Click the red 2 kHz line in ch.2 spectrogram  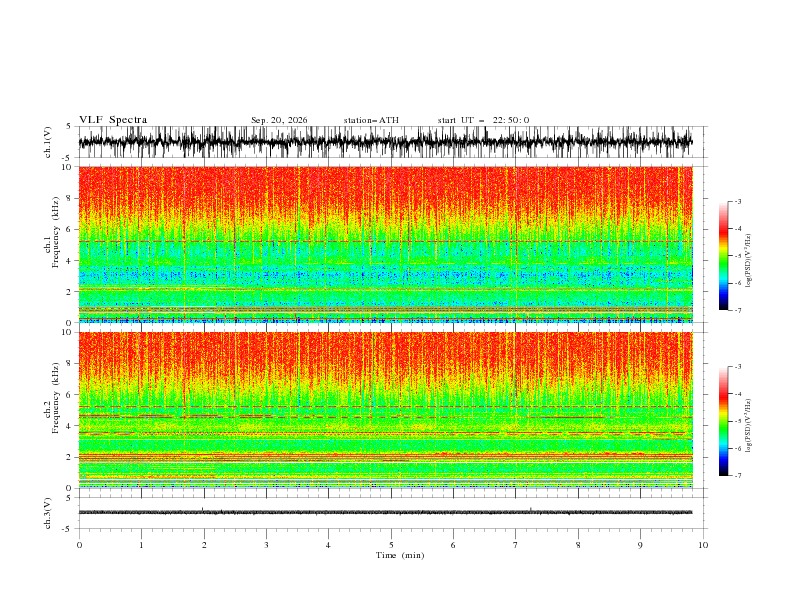[x=385, y=456]
